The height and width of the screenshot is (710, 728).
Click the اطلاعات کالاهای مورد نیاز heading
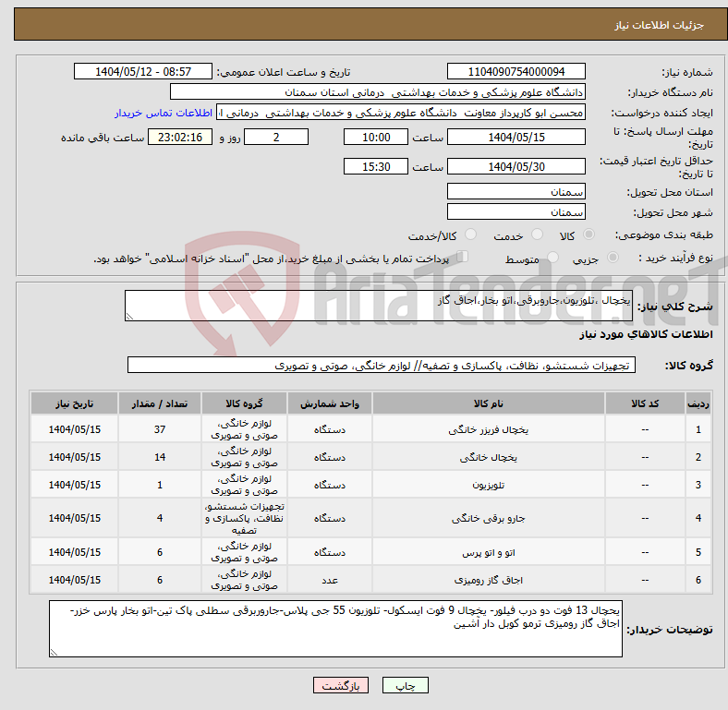[646, 334]
